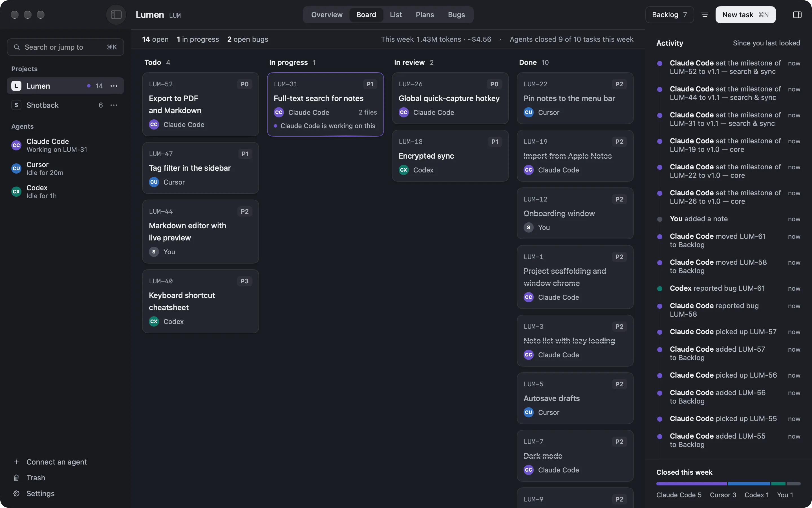Click Cursor avatar on LUM-47 card
The width and height of the screenshot is (812, 508).
click(x=154, y=182)
